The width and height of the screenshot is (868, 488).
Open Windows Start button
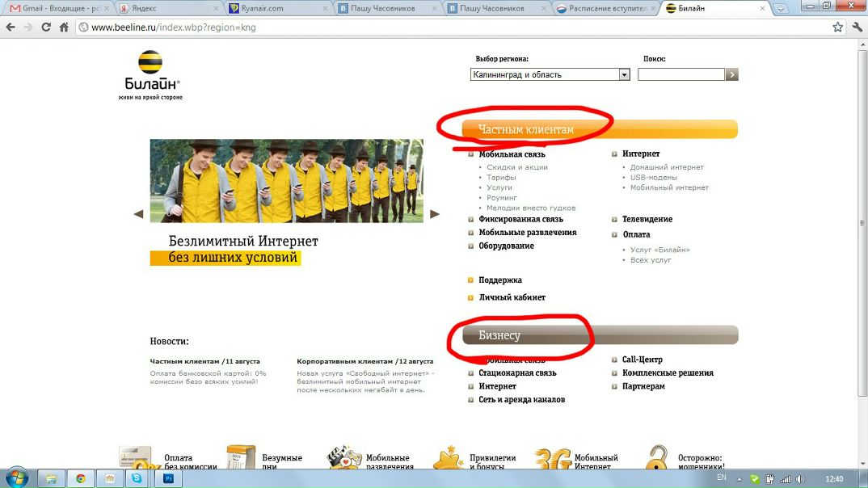17,478
